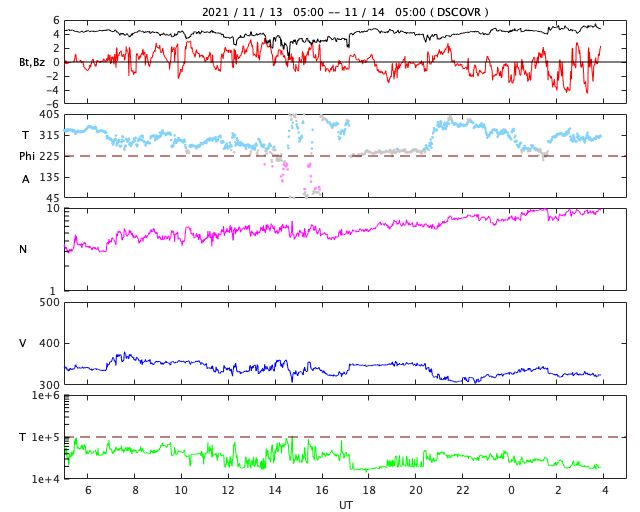Click the dashed 1e+5 temperature threshold line

pyautogui.click(x=346, y=437)
